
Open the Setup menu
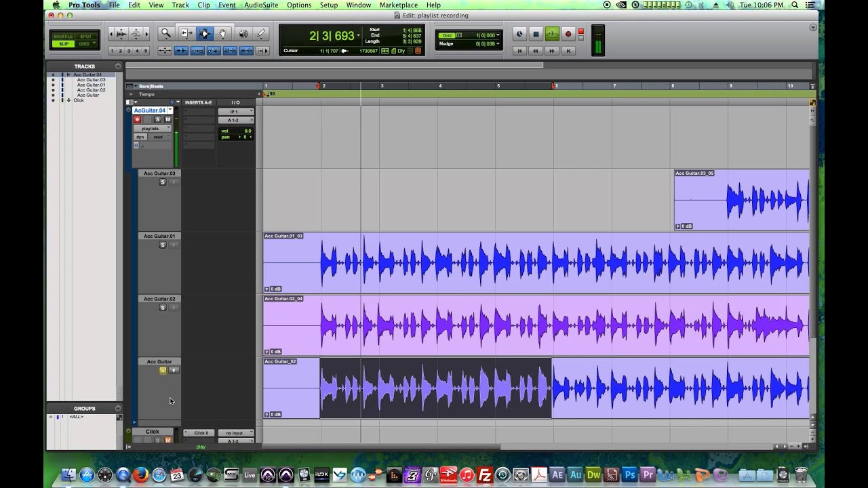pyautogui.click(x=329, y=5)
